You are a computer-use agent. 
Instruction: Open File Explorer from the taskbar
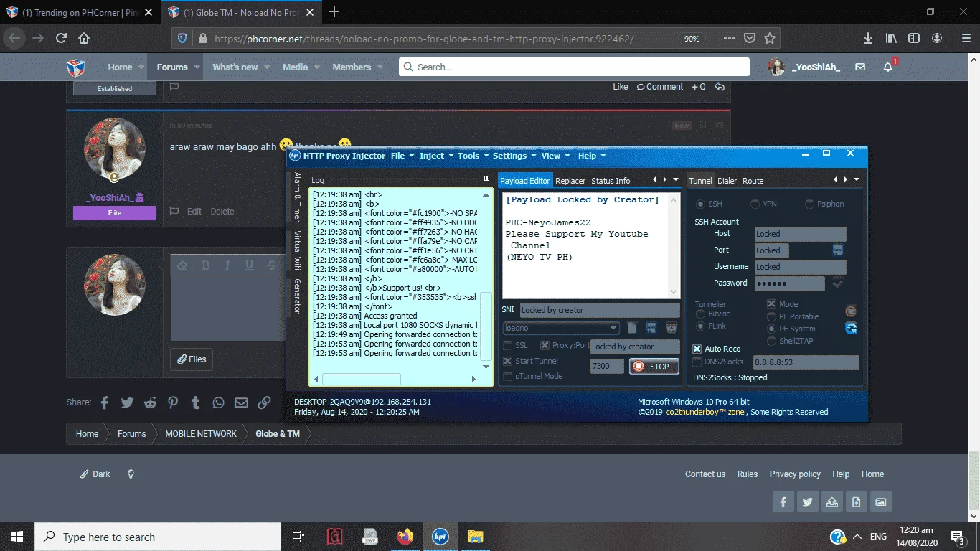tap(475, 537)
